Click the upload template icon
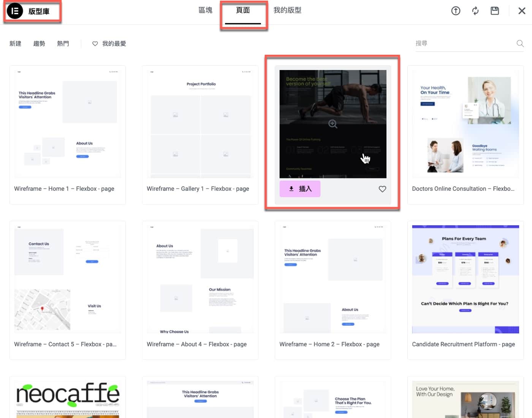 click(x=456, y=11)
